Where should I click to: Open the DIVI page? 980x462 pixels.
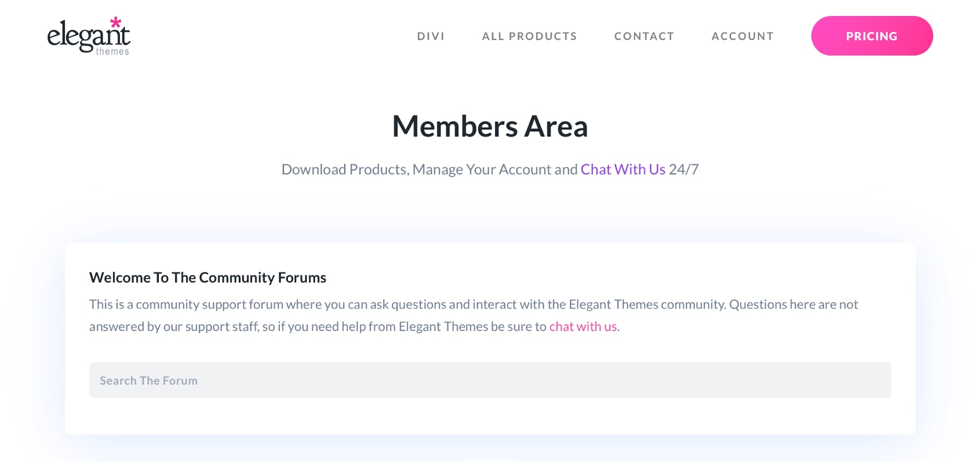431,36
